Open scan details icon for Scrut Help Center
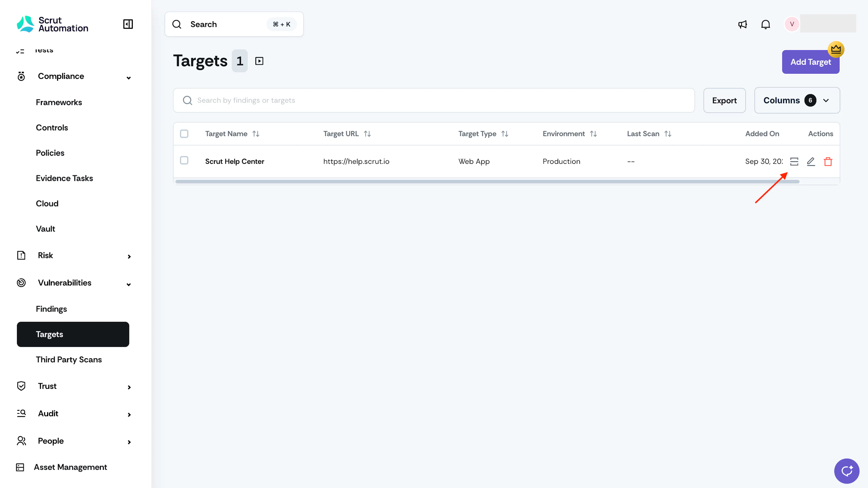This screenshot has width=868, height=488. (x=794, y=162)
